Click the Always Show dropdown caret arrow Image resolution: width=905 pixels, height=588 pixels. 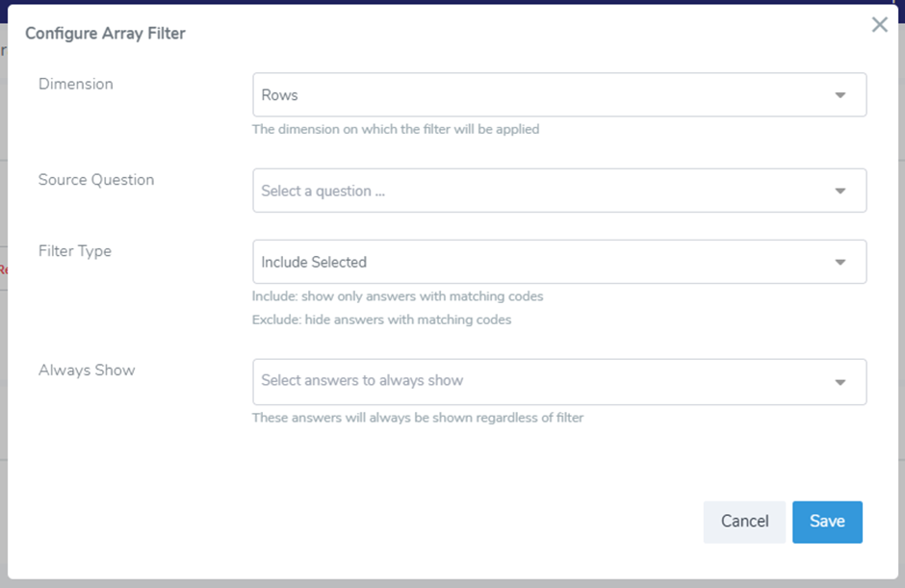pos(840,382)
